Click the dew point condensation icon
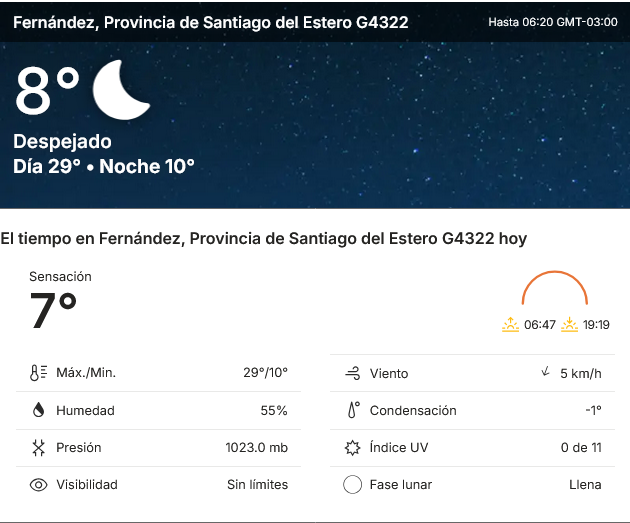 (352, 410)
